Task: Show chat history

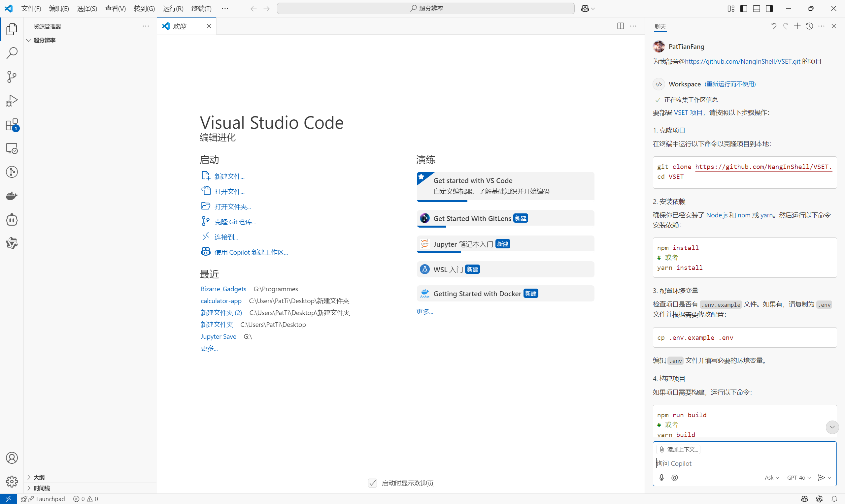Action: coord(809,26)
